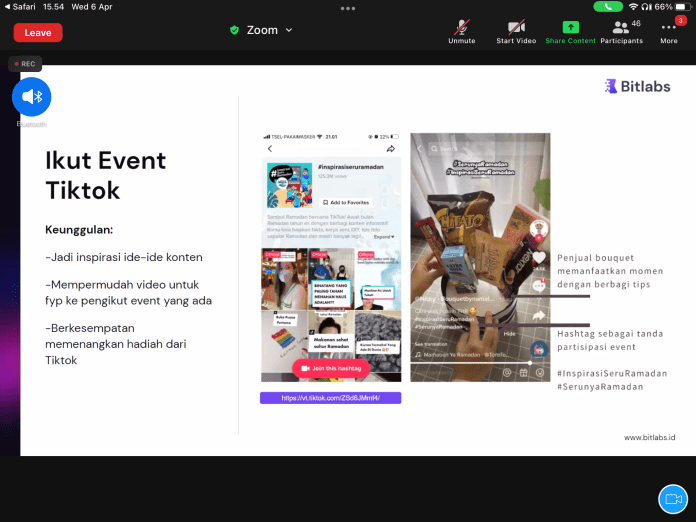Viewport: 696px width, 522px height.
Task: Click the floating camera button bottom corner
Action: (673, 499)
